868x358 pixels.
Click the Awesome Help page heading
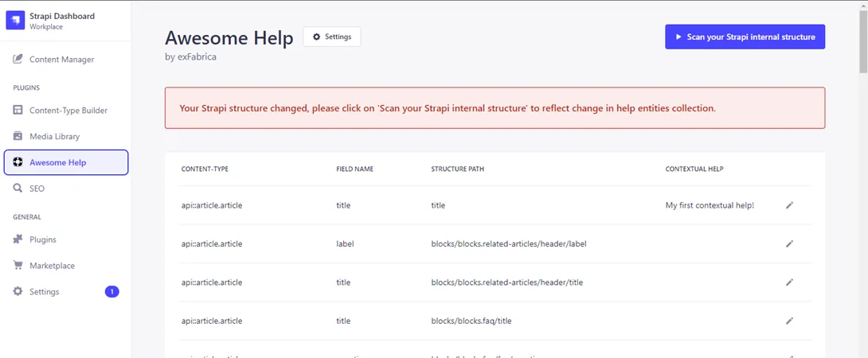229,37
